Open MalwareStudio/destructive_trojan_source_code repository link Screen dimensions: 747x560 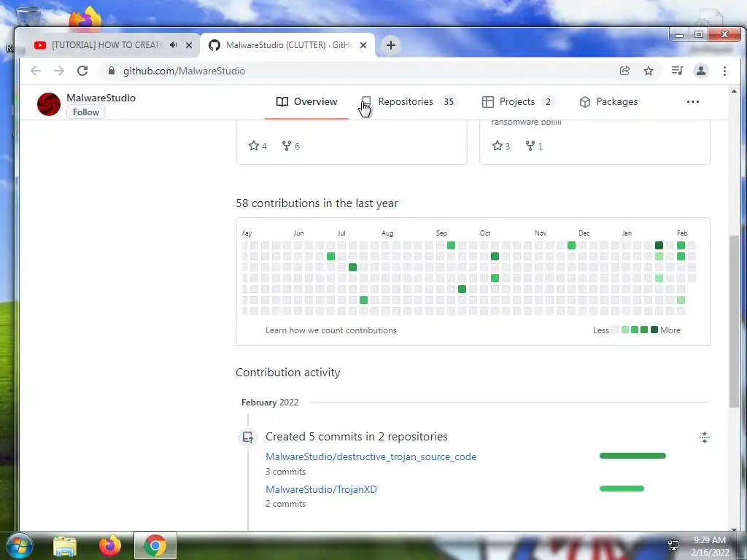coord(371,456)
